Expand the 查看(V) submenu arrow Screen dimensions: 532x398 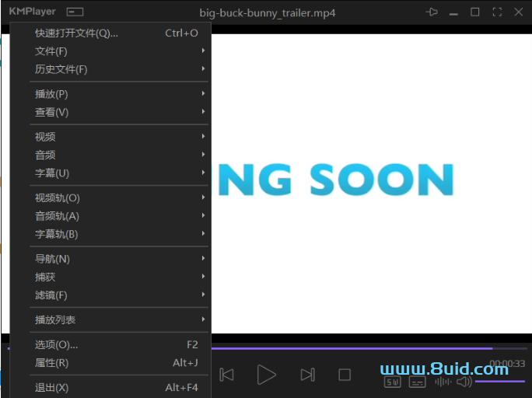click(x=203, y=111)
